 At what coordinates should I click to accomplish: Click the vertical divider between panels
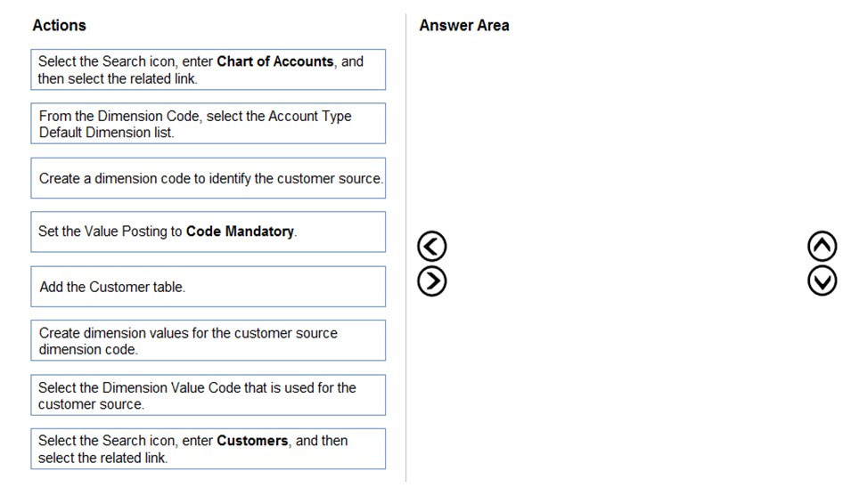coord(406,248)
